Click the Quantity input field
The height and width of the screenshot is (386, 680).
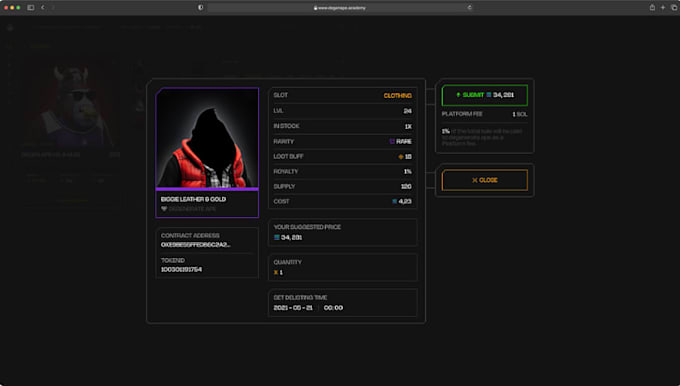click(x=343, y=268)
